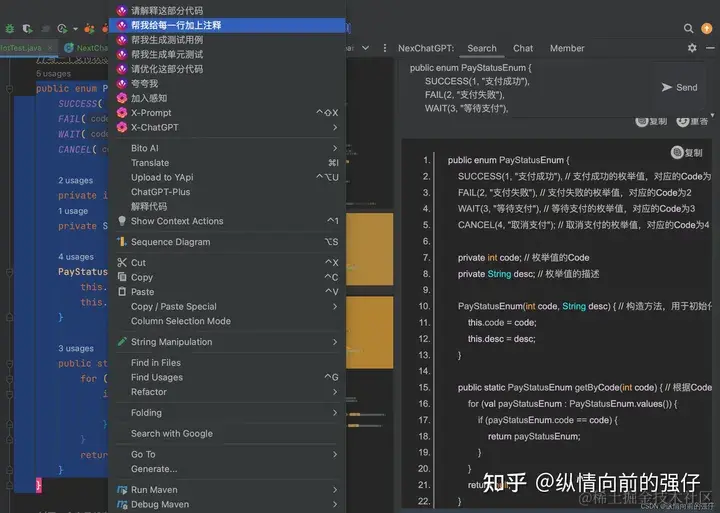Choose Find Usages
This screenshot has width=720, height=513.
[x=227, y=377]
